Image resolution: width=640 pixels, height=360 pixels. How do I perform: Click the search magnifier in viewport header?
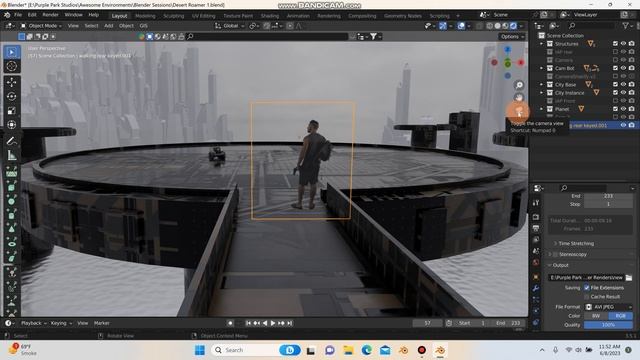(x=190, y=37)
